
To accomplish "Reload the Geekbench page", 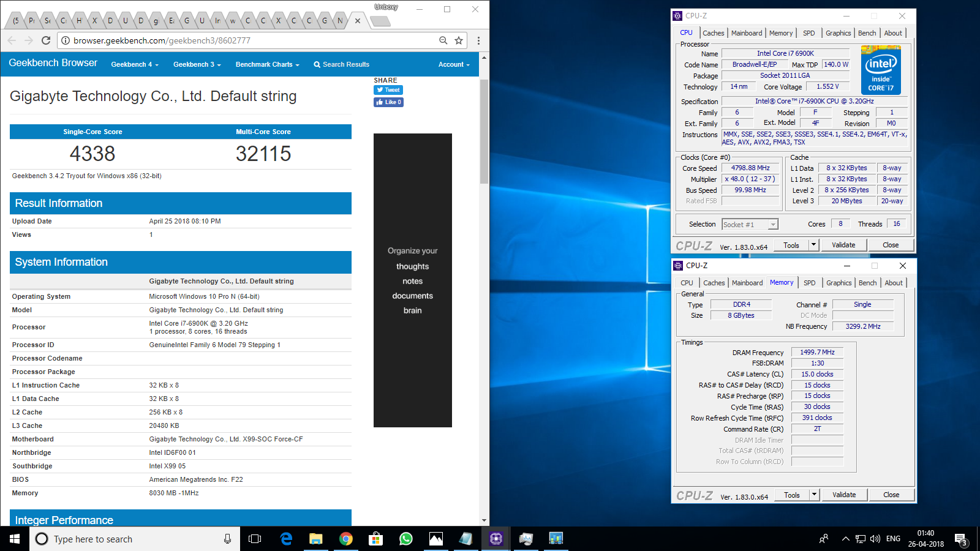I will pos(46,40).
